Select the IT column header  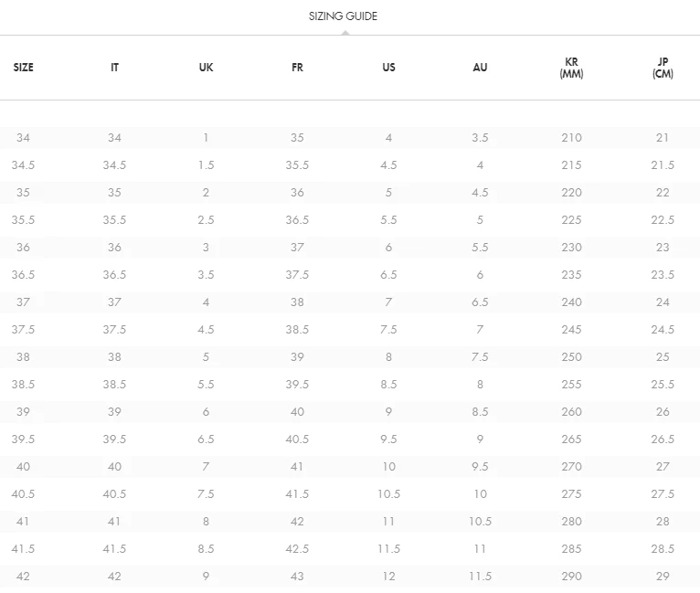pos(115,68)
